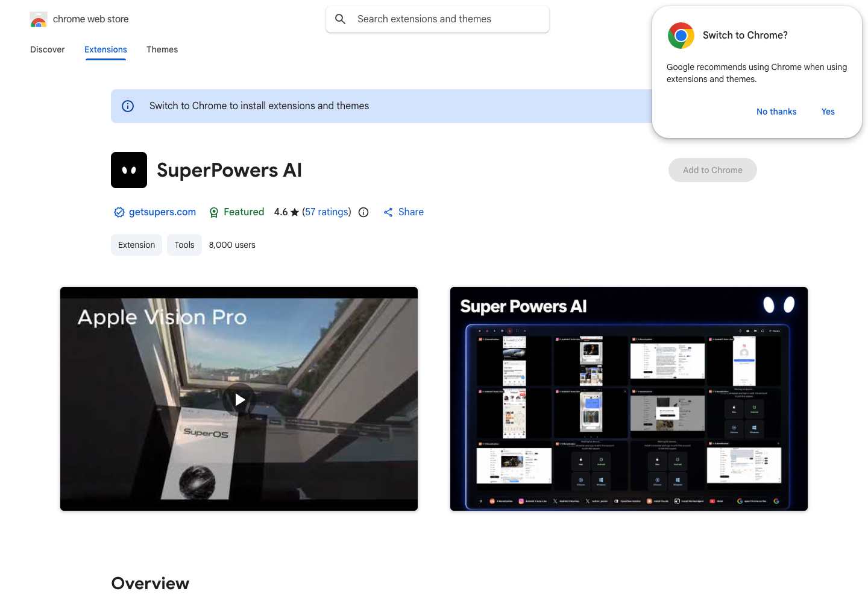868x603 pixels.
Task: Click the Share icon
Action: click(x=388, y=212)
